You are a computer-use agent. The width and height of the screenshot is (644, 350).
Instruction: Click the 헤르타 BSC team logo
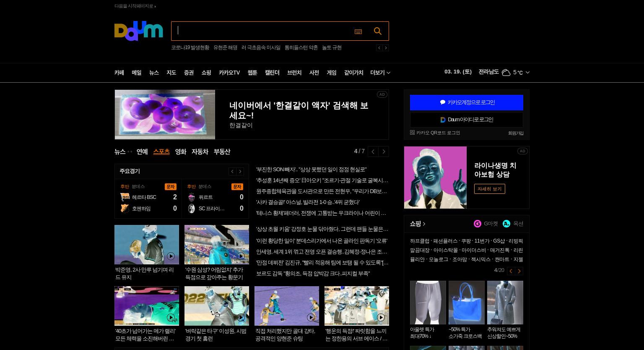[x=125, y=197]
